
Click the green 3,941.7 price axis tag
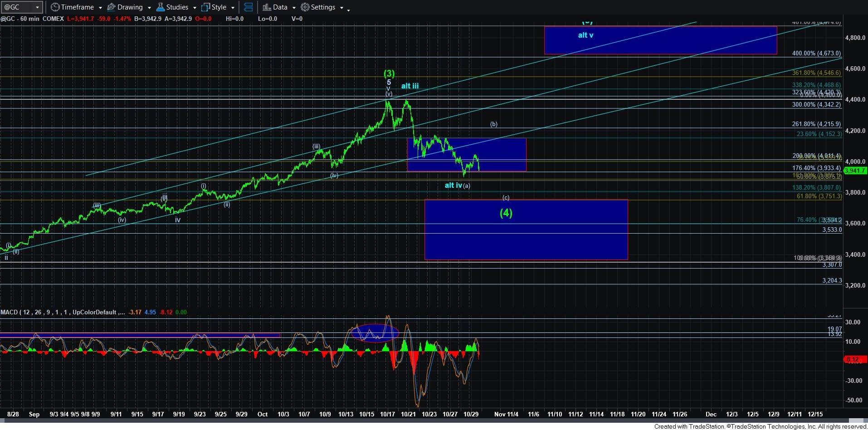point(855,171)
